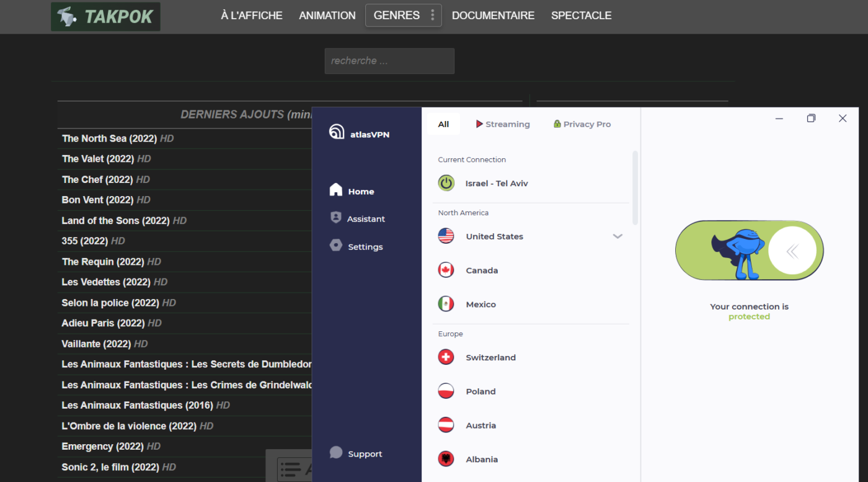Image resolution: width=868 pixels, height=482 pixels.
Task: Select Home in atlasVPN sidebar
Action: point(352,191)
